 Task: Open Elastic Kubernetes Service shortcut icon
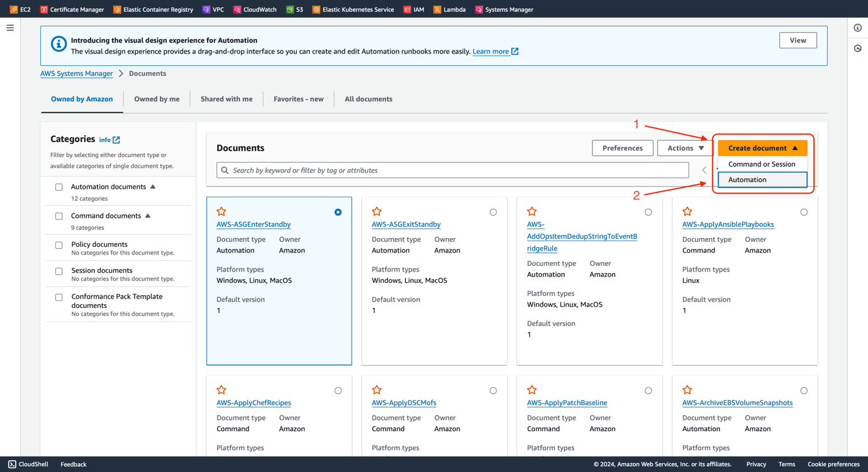(x=316, y=9)
